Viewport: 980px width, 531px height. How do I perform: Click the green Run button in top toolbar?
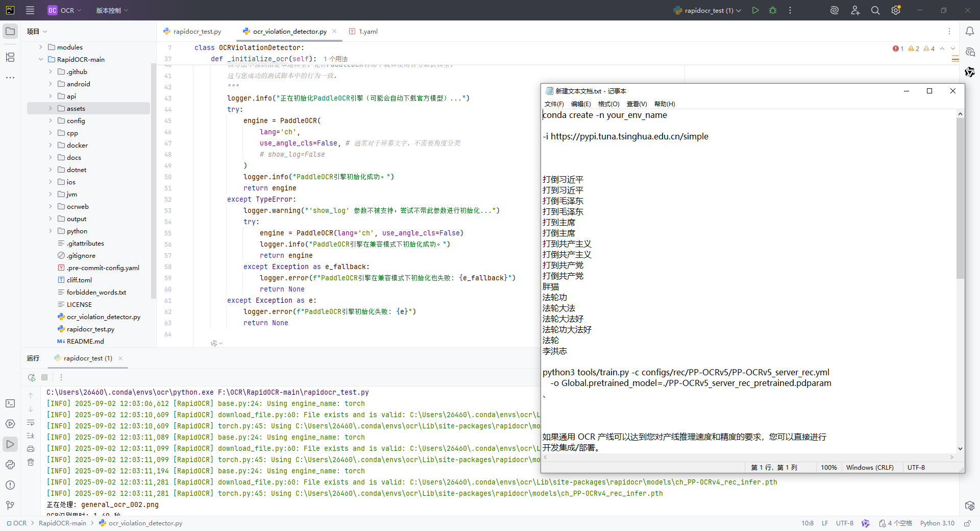755,10
